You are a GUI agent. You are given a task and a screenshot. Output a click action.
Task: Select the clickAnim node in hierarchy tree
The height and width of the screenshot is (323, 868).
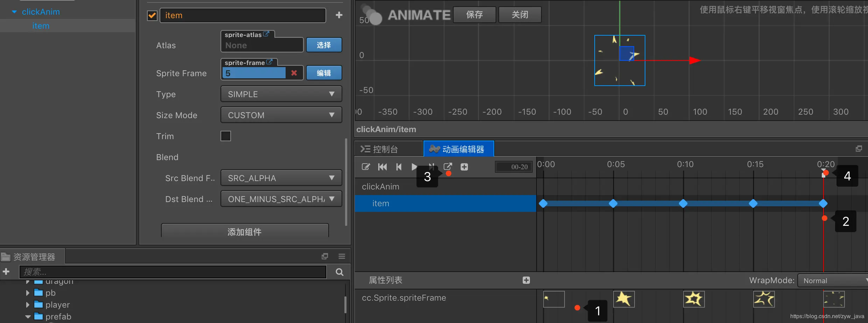tap(41, 12)
